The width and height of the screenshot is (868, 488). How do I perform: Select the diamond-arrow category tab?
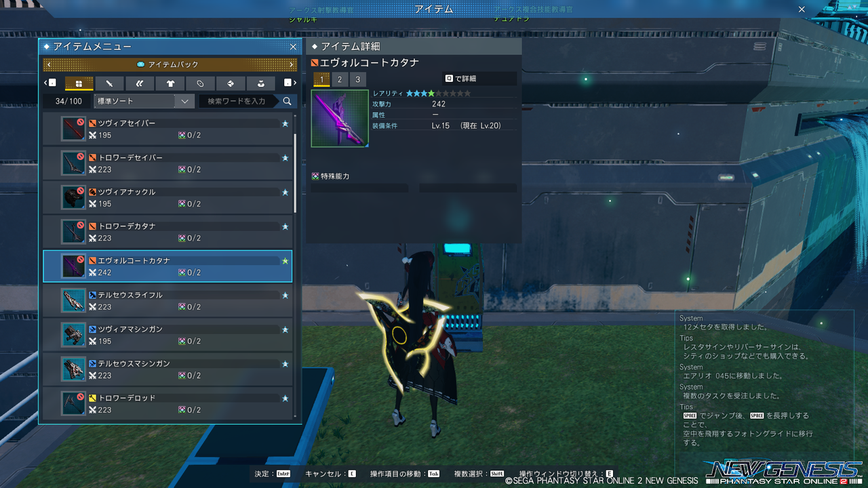click(x=231, y=83)
